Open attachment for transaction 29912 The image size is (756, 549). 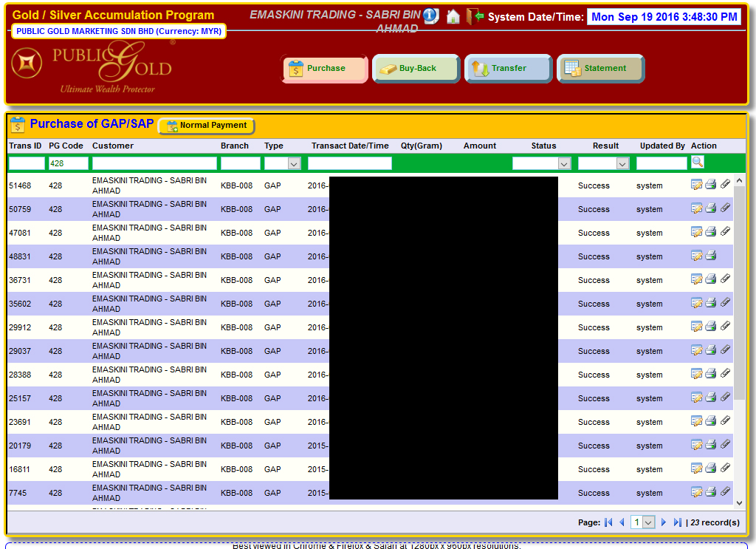725,326
